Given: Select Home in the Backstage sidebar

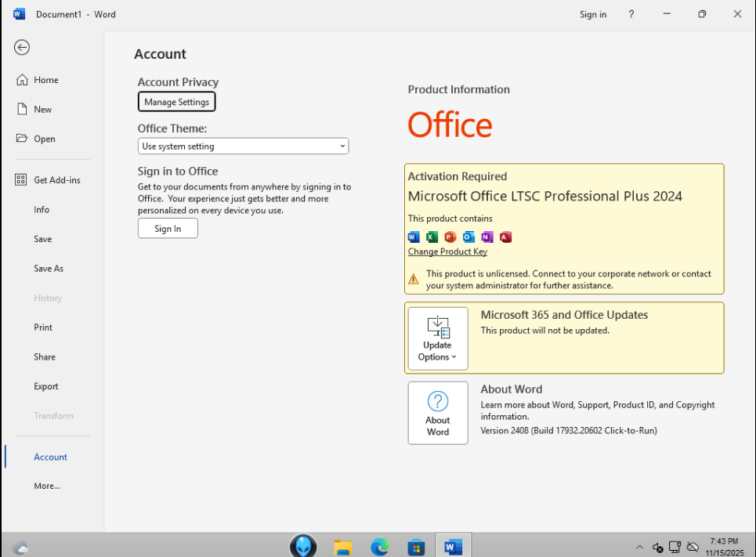Looking at the screenshot, I should [x=45, y=80].
